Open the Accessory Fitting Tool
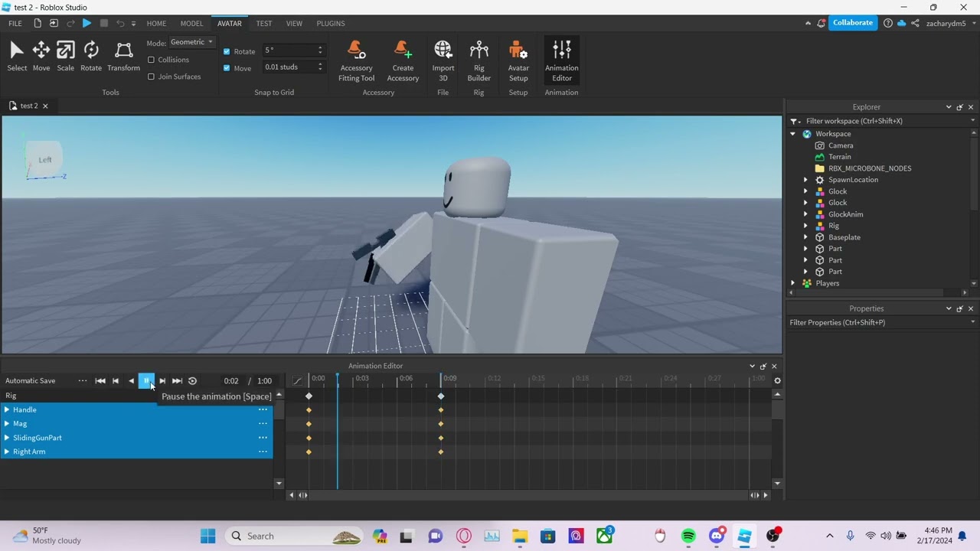The width and height of the screenshot is (980, 551). [356, 61]
